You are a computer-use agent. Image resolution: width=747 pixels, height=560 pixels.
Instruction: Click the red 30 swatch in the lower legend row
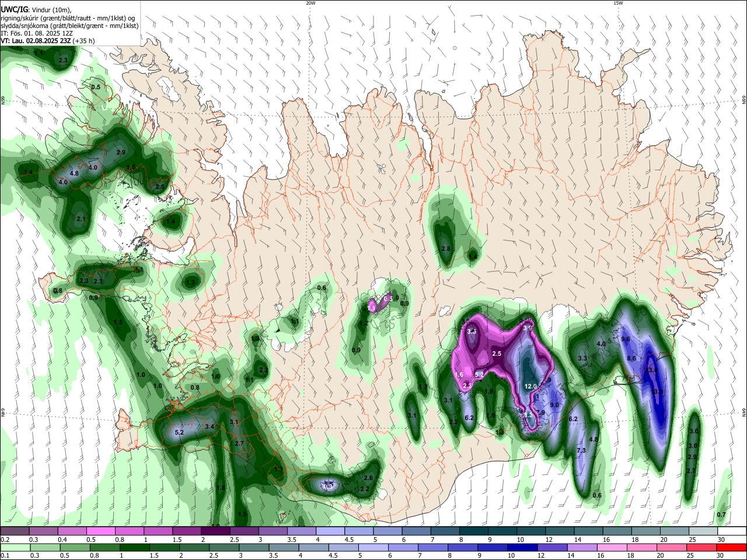731,547
